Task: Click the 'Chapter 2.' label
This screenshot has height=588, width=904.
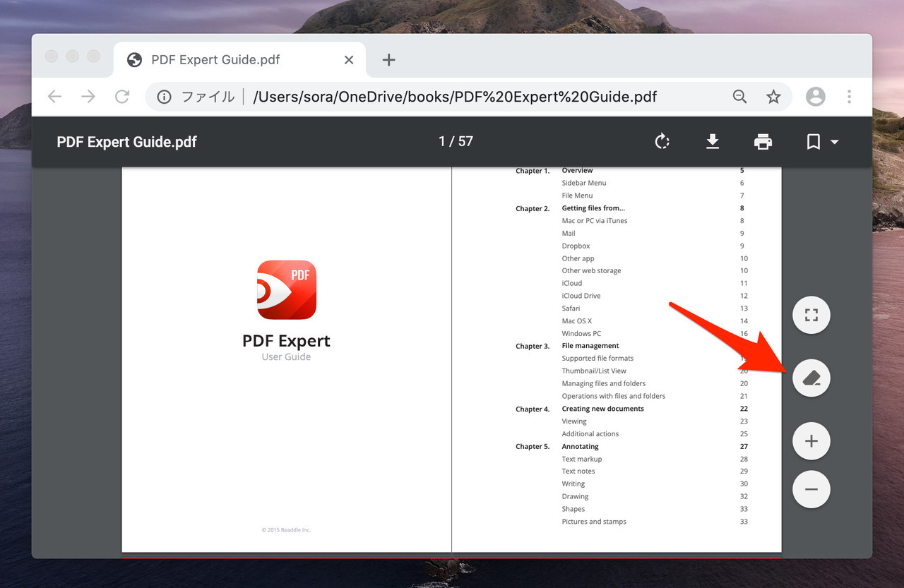Action: coord(533,209)
